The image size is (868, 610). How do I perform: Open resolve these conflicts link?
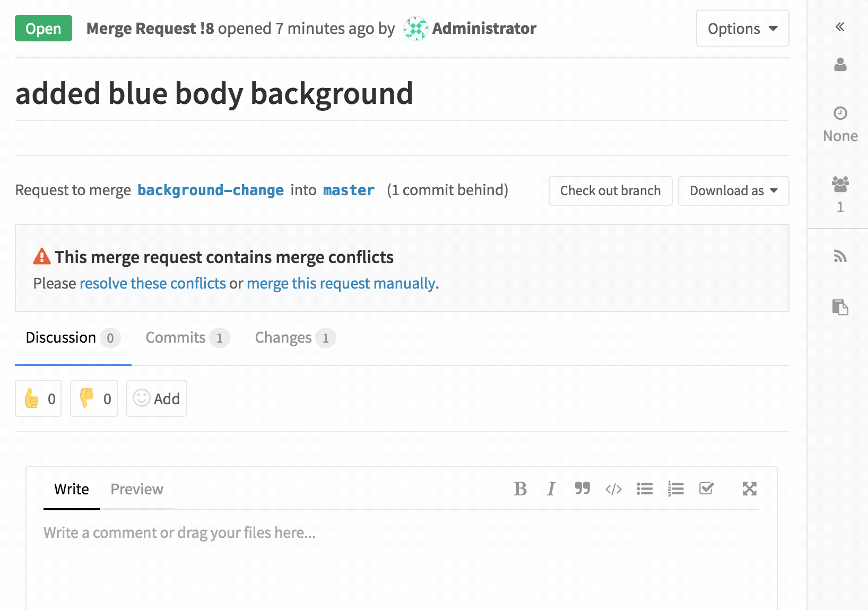(153, 283)
